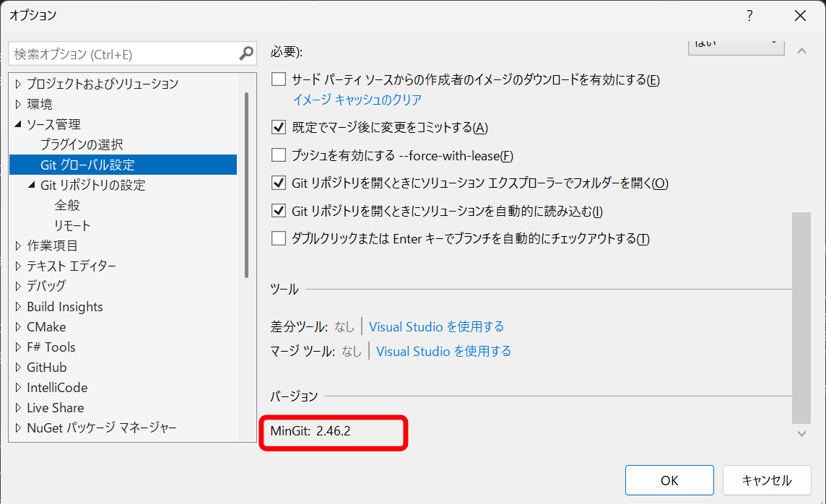
Task: Expand the 環境 tree section
Action: pyautogui.click(x=17, y=104)
